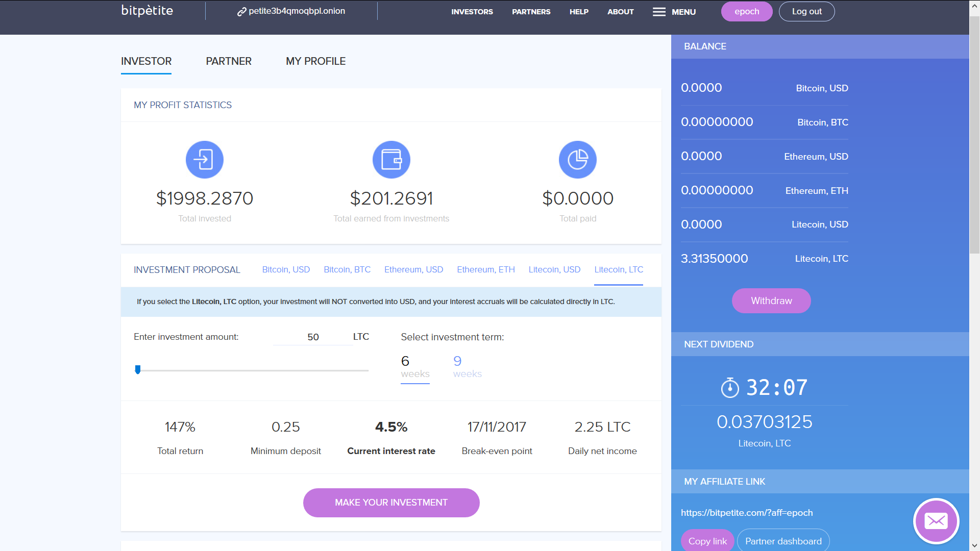Open the envelope message chat bubble
Viewport: 980px width, 551px height.
point(936,521)
